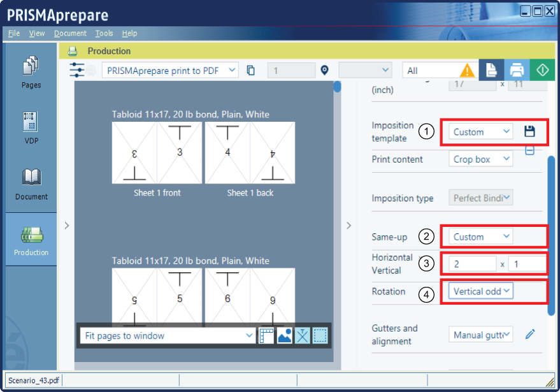560x392 pixels.
Task: Open the Document workspace in sidebar
Action: coord(31,184)
